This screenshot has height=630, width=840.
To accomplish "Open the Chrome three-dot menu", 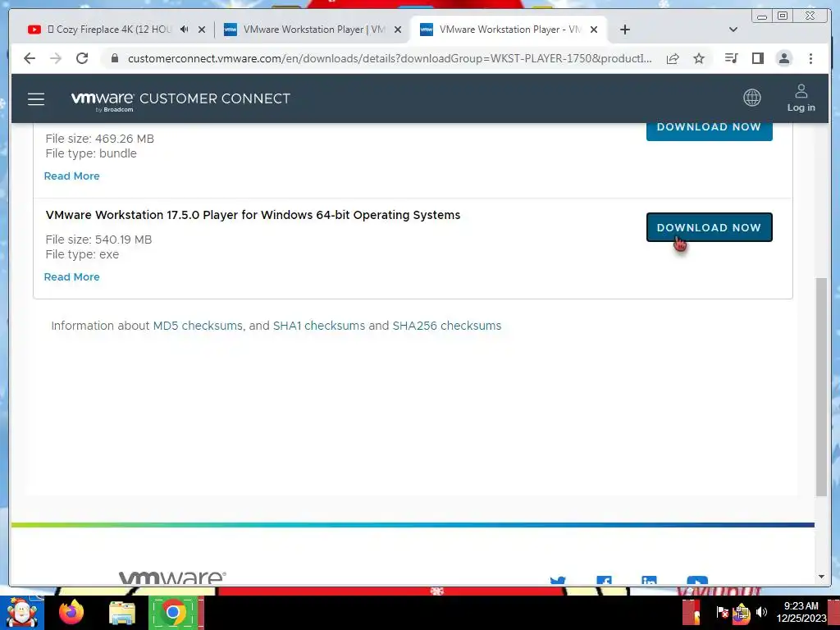I will 810,58.
